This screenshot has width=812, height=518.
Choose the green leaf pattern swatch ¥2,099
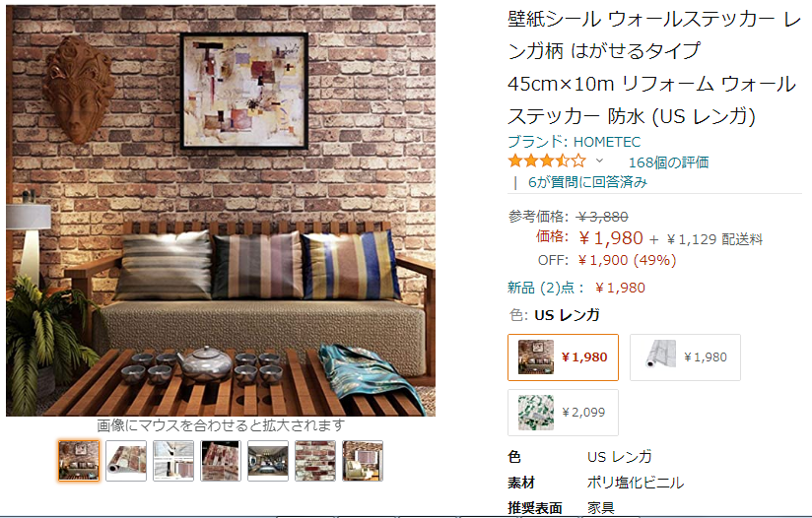563,413
